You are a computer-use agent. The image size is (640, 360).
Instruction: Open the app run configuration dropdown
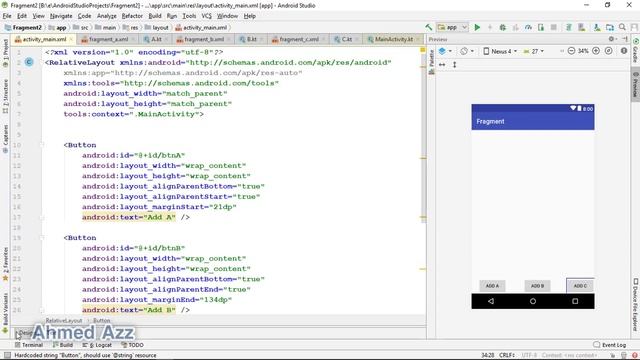click(x=452, y=27)
